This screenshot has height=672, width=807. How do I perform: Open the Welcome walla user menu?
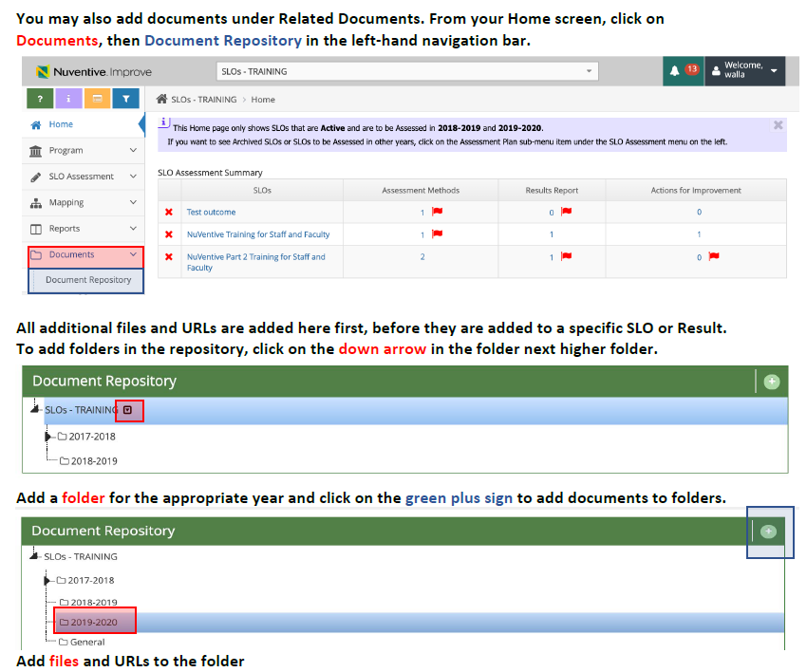(x=747, y=71)
